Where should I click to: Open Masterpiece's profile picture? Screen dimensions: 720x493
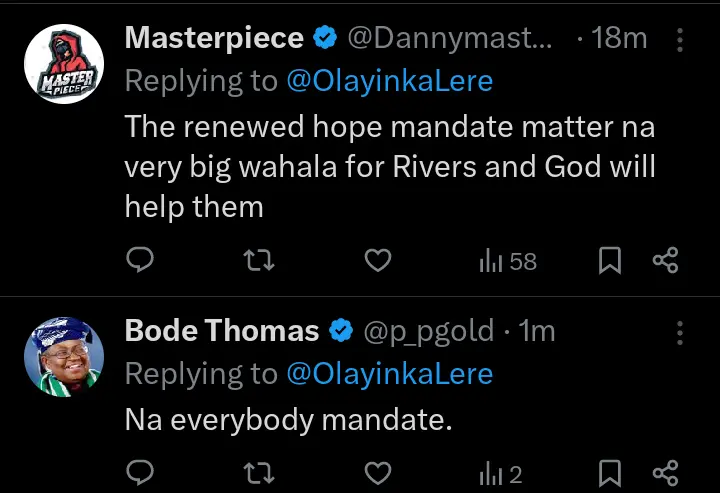(x=64, y=64)
